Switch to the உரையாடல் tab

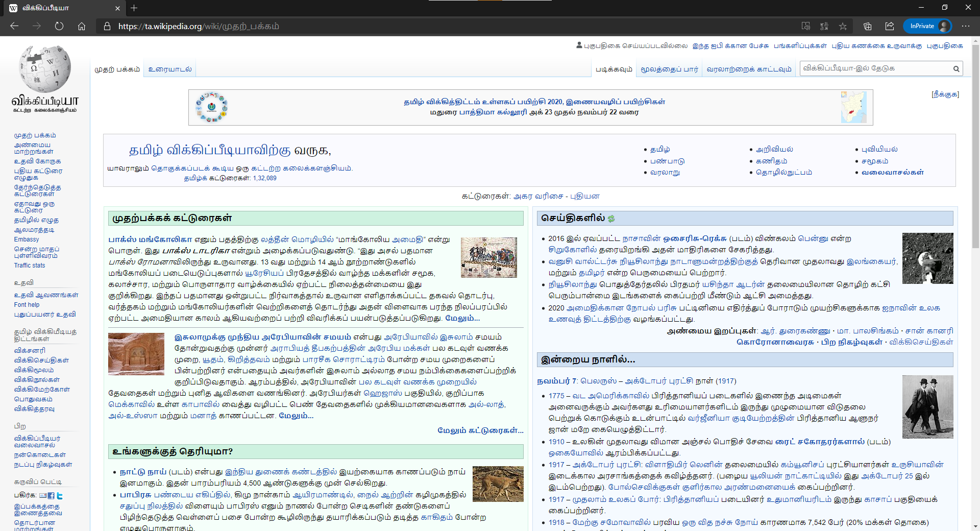pyautogui.click(x=170, y=69)
